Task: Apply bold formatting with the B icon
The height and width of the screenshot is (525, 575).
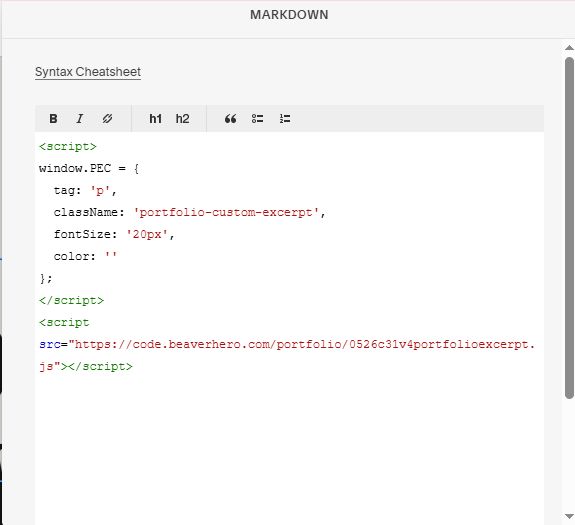Action: 53,119
